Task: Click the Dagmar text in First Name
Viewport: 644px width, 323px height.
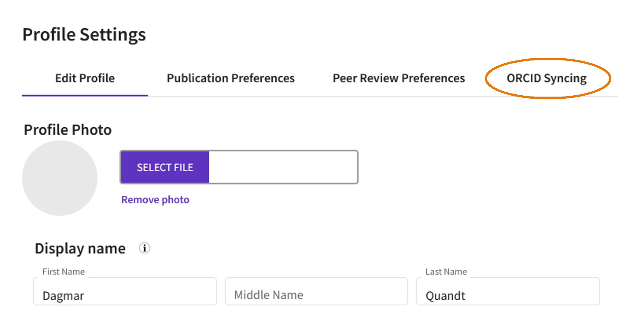Action: 63,296
